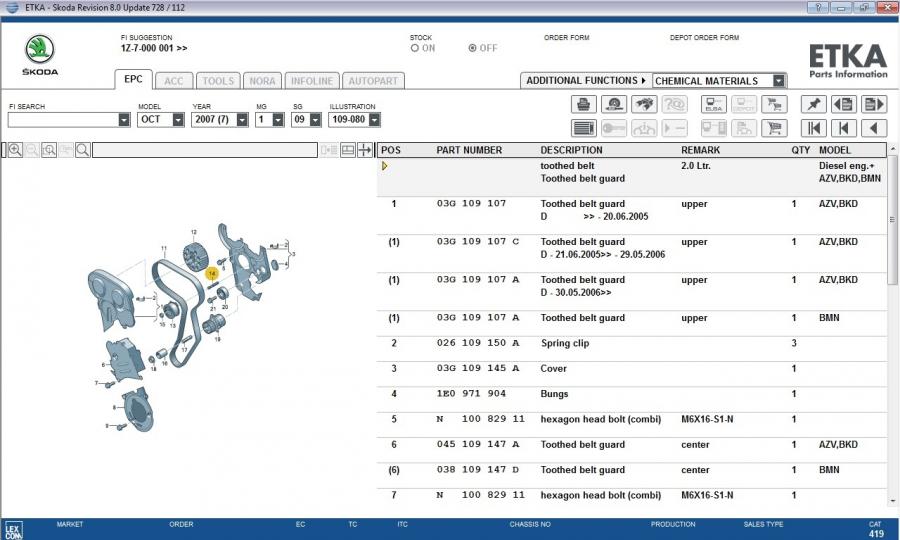Viewport: 900px width, 540px height.
Task: Switch to the EPC tab
Action: 133,80
